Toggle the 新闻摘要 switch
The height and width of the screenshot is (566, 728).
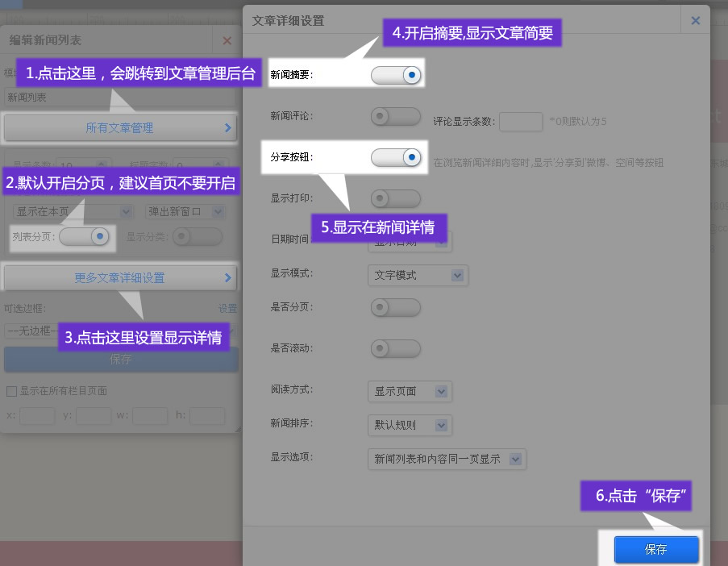pyautogui.click(x=396, y=75)
